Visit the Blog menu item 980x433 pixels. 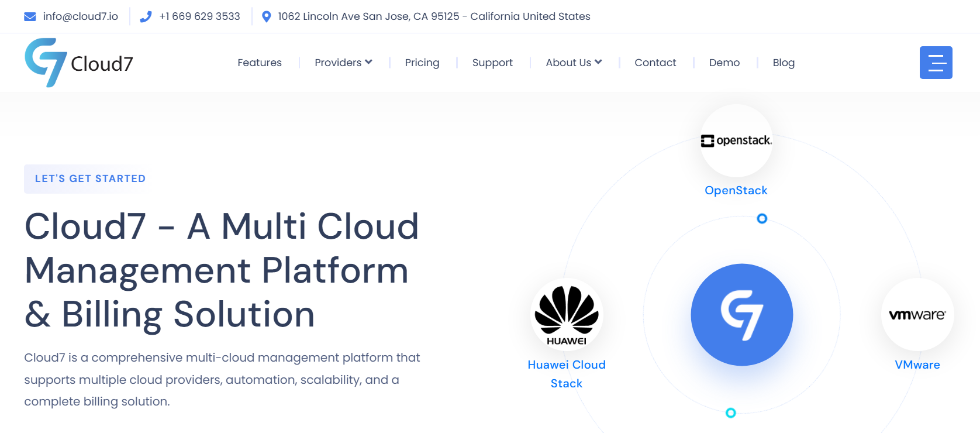point(784,63)
